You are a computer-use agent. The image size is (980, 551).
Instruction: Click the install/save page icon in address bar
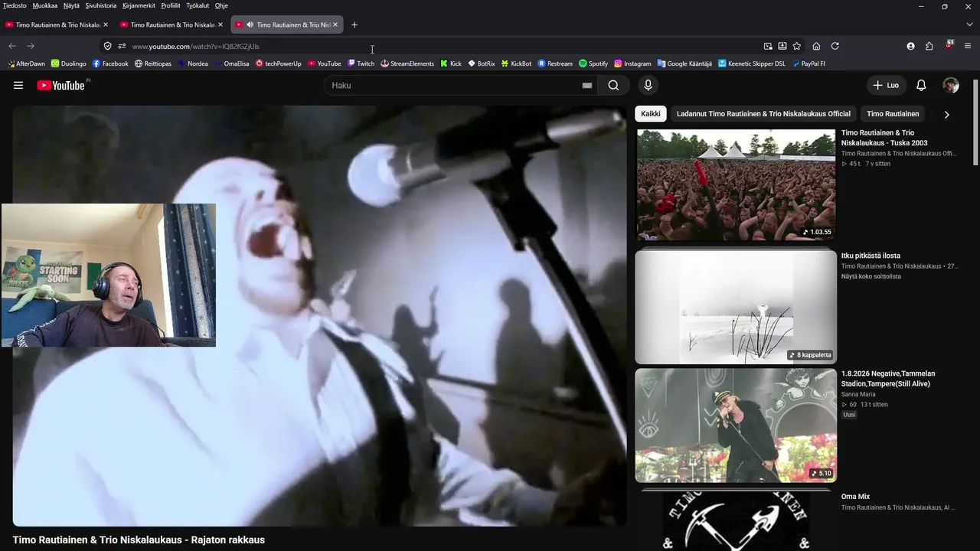pos(782,46)
